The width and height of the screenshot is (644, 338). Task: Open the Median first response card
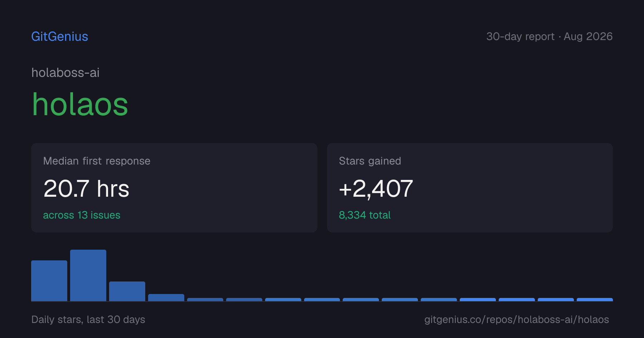174,188
